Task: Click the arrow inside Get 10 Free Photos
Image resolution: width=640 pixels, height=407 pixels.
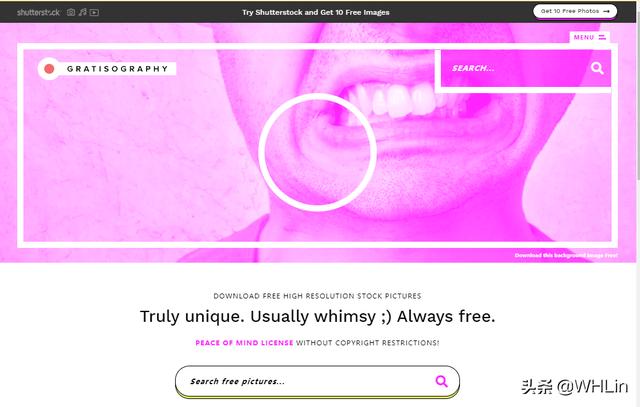Action: [x=607, y=11]
